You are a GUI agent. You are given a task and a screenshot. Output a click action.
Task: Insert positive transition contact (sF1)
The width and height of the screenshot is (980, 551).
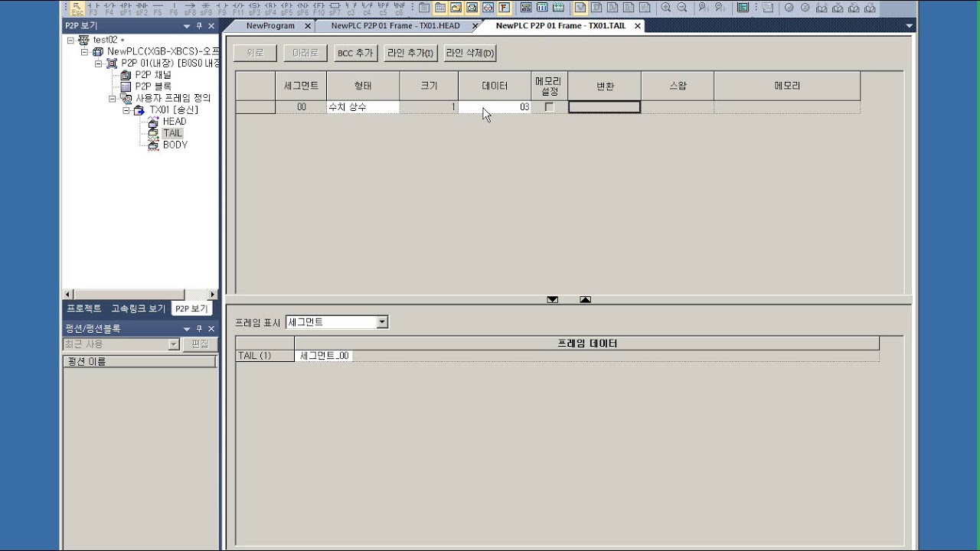[126, 8]
